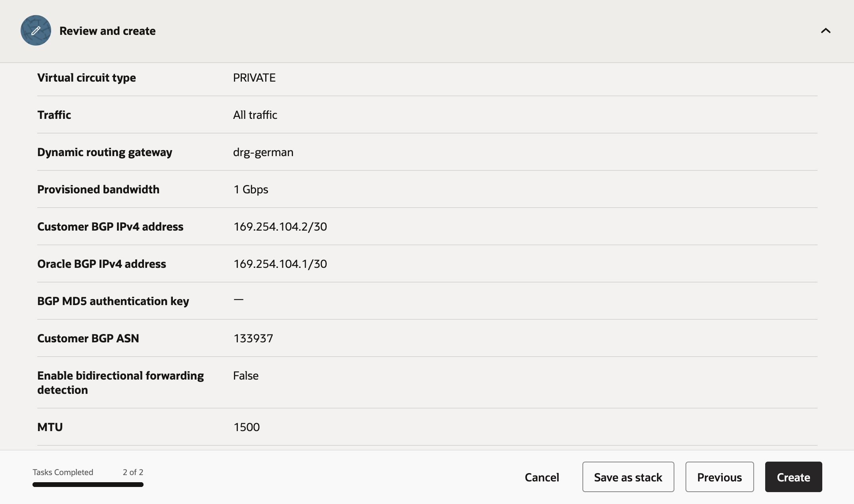Viewport: 854px width, 504px height.
Task: Select the drg-german gateway value
Action: pos(263,152)
